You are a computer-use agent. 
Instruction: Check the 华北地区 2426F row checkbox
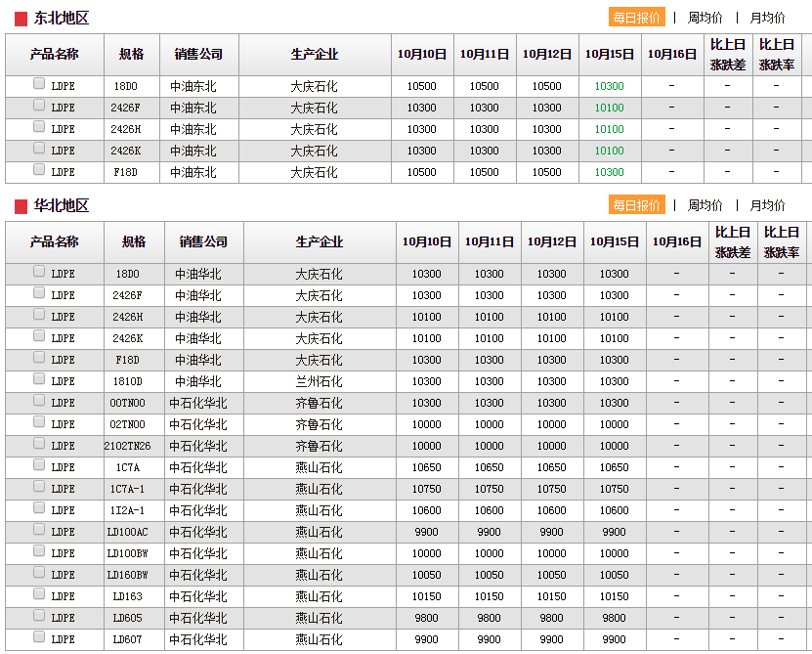click(x=39, y=293)
